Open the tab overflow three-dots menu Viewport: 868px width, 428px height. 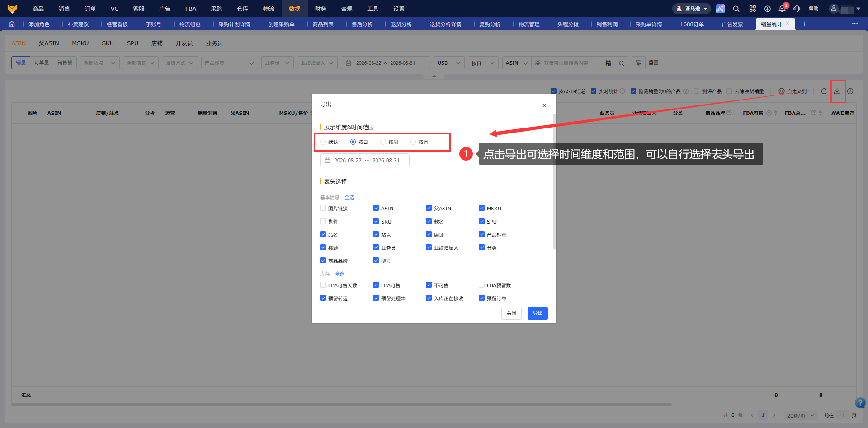point(855,24)
